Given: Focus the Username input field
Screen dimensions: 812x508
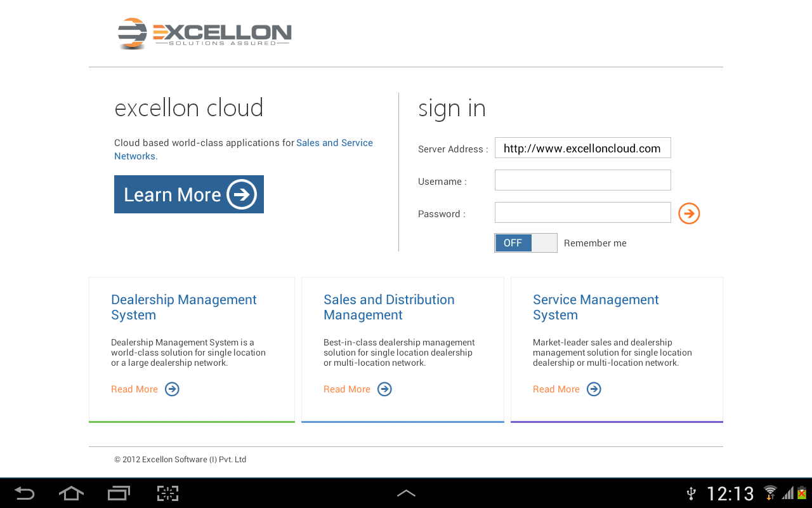Looking at the screenshot, I should click(583, 180).
